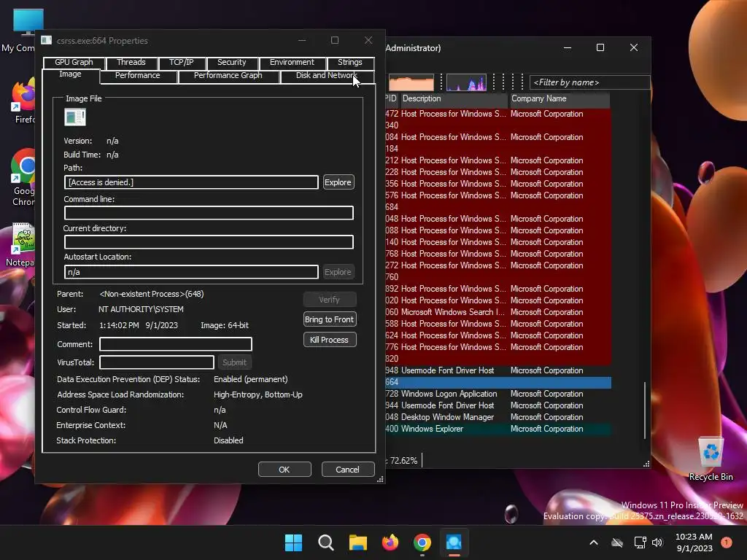Click the Bring to Front button
This screenshot has width=747, height=560.
[330, 319]
